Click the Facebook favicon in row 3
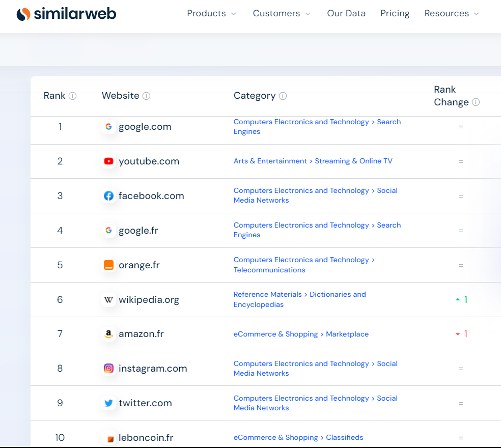Image resolution: width=501 pixels, height=448 pixels. point(108,196)
